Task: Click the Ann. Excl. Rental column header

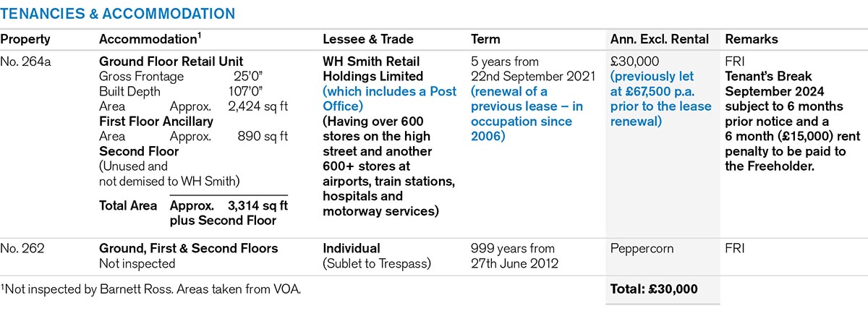Action: tap(660, 39)
